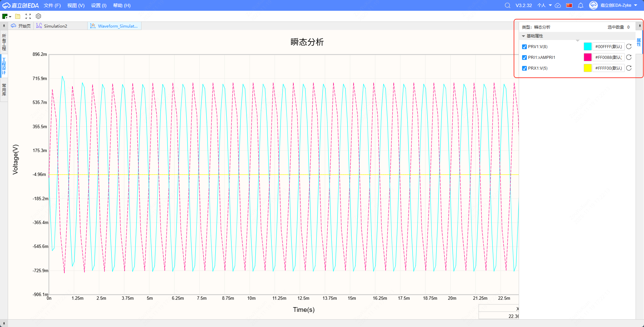Open the yellow folder icon in the toolbar

[x=18, y=16]
